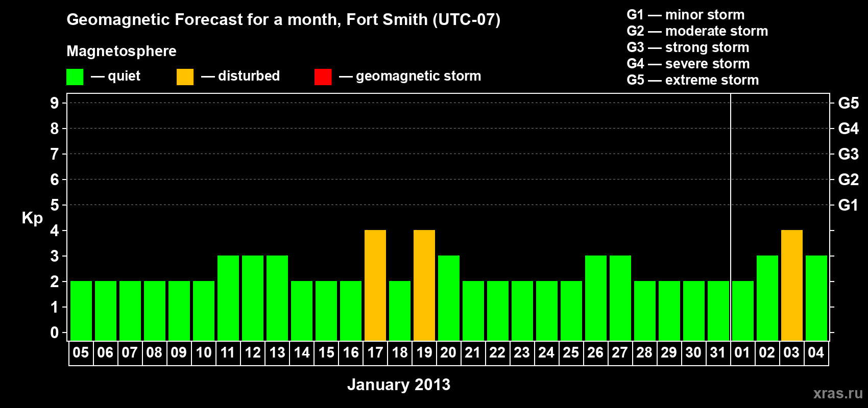Click date label 14 on the x-axis
Viewport: 868px width, 408px height.
[301, 352]
